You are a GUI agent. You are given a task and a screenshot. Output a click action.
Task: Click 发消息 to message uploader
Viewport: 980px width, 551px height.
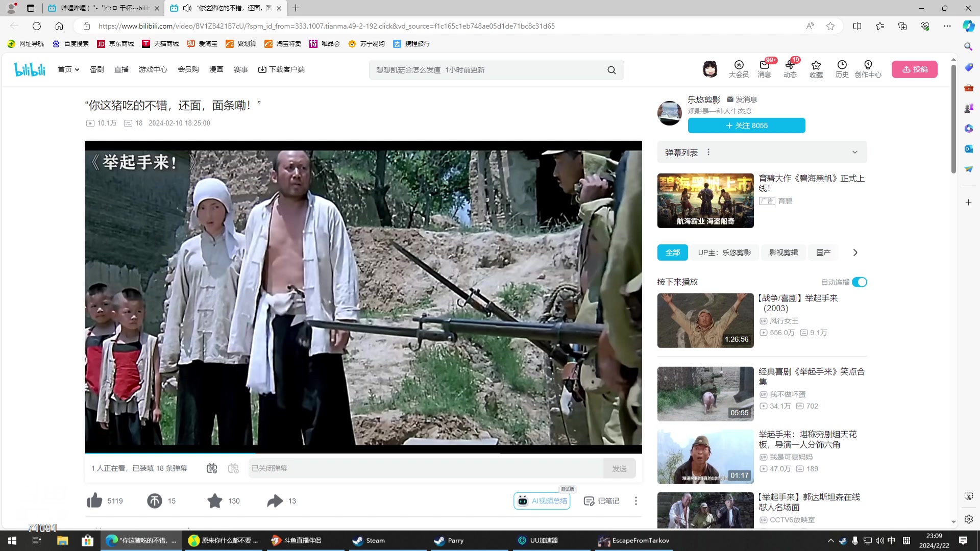tap(742, 99)
